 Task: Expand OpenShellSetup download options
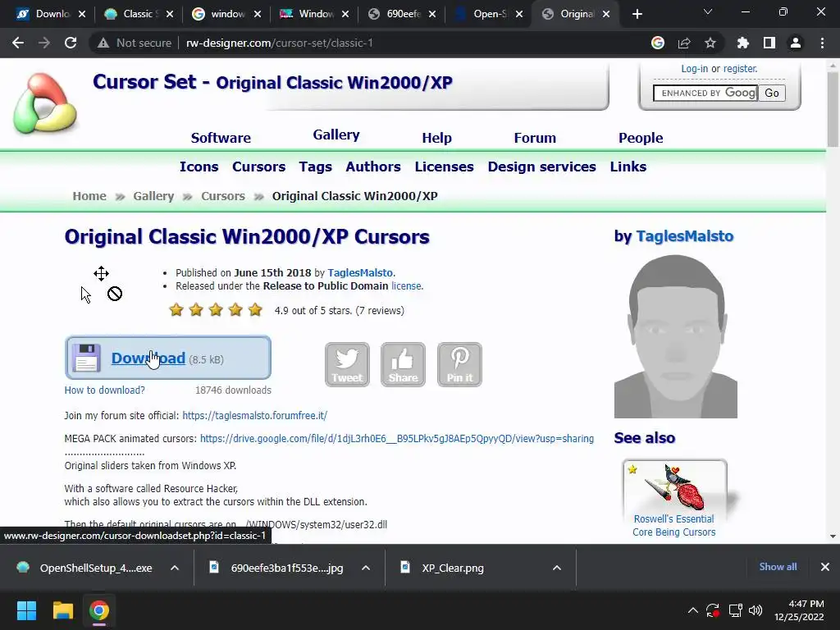point(175,568)
